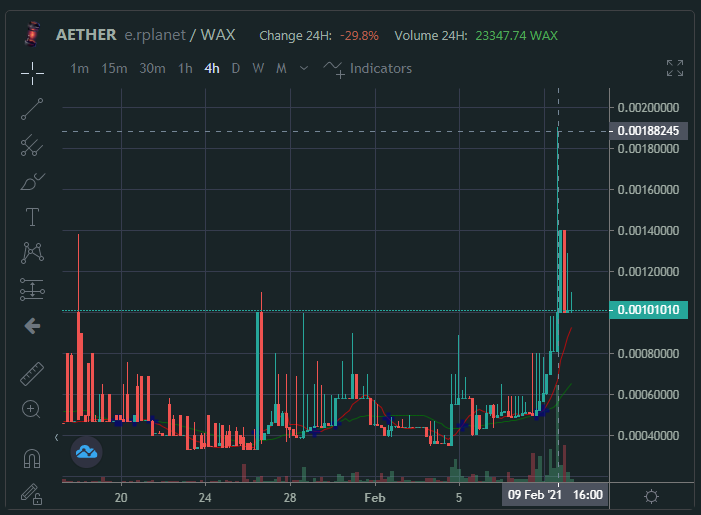Select the crosshair cursor tool
Viewport: 701px width, 515px height.
pyautogui.click(x=32, y=73)
